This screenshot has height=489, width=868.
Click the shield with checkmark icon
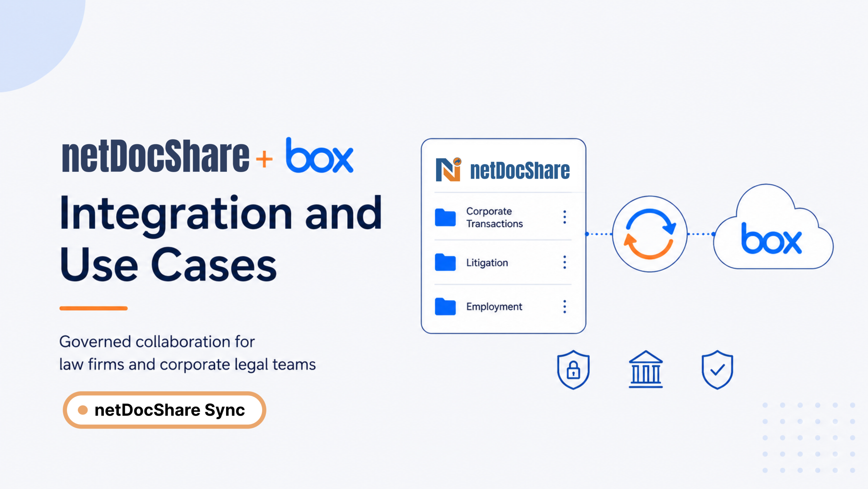click(717, 370)
